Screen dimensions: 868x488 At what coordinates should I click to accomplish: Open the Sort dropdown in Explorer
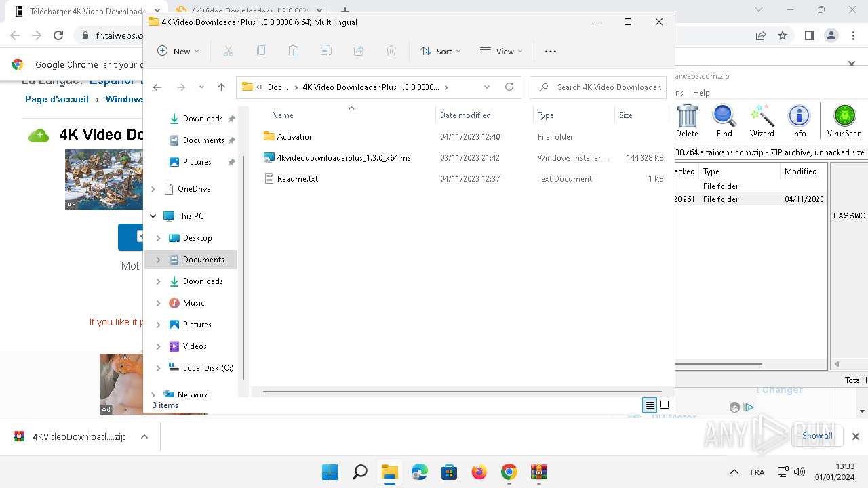440,51
